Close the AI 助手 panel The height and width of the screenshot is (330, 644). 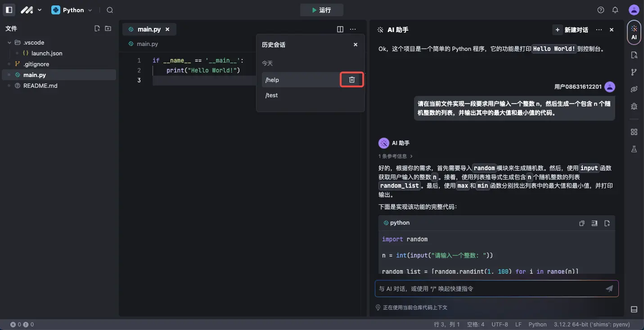coord(612,30)
